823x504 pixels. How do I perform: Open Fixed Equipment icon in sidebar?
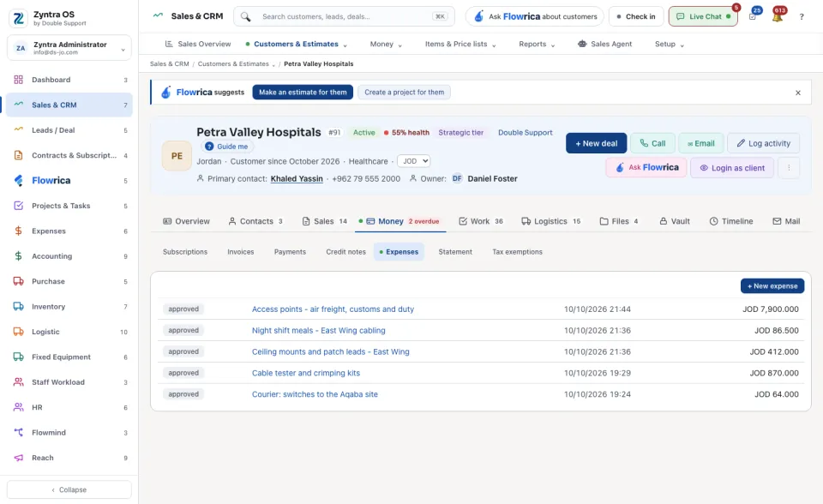[18, 357]
